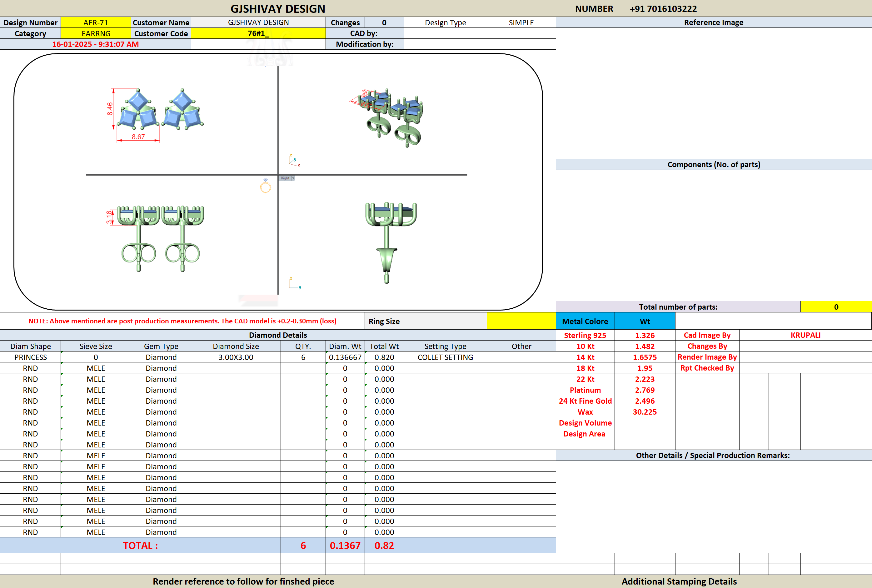This screenshot has height=588, width=872.
Task: Select the yellow total number of parts cell
Action: point(836,307)
